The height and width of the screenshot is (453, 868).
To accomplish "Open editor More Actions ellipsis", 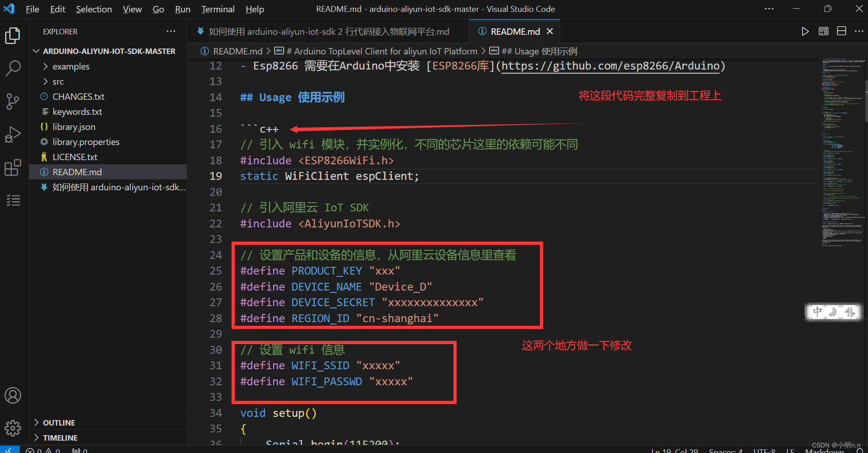I will 858,31.
